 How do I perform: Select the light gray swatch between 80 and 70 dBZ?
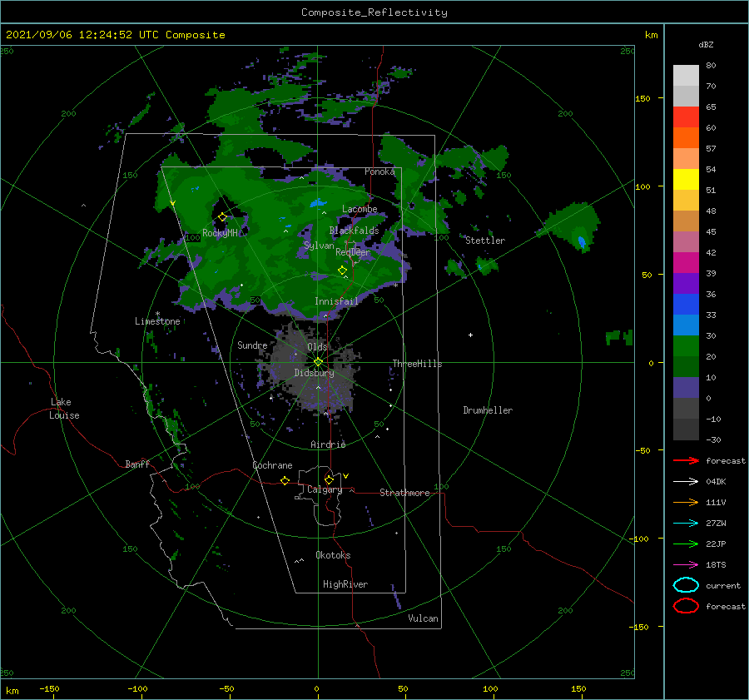pyautogui.click(x=686, y=76)
